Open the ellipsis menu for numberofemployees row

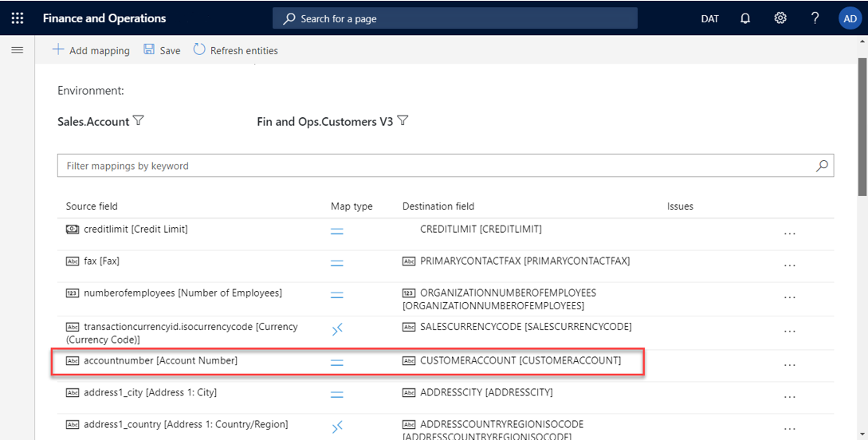point(790,298)
